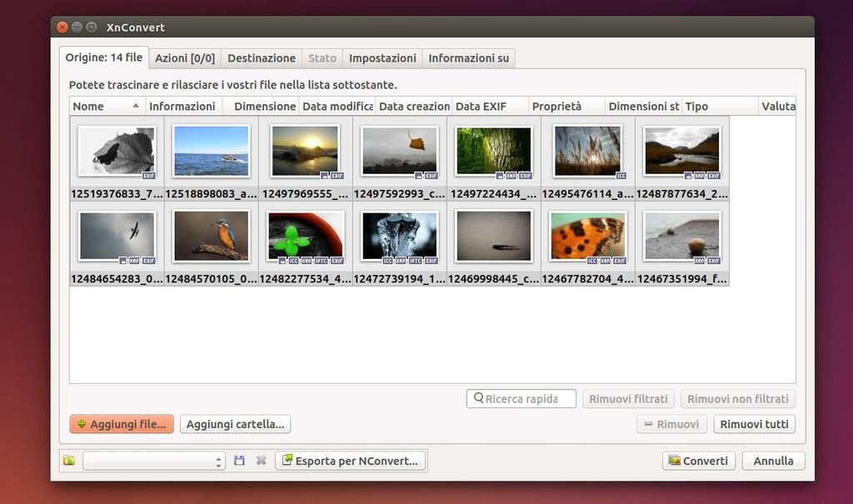
Task: Open the Impostazioni tab
Action: (382, 58)
